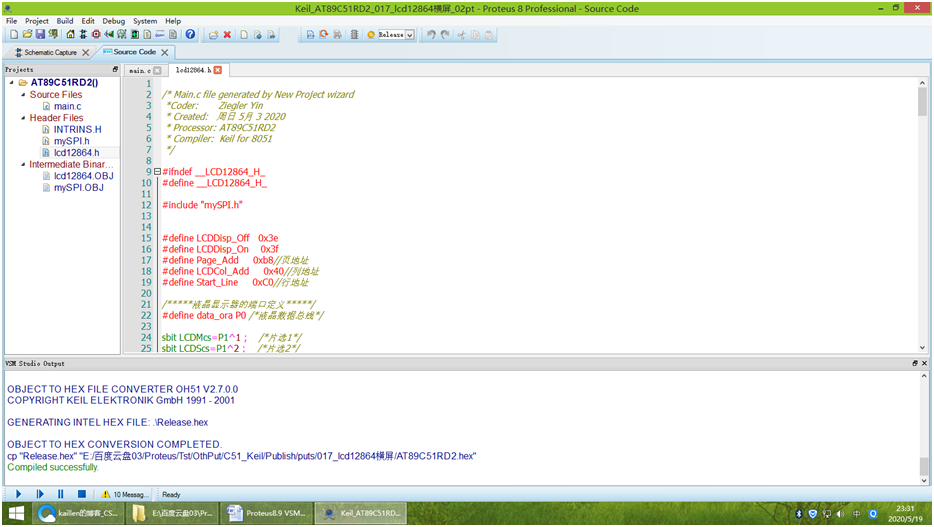Open Schematic Capture from the toolbar icon
Viewport: 934px width, 527px height.
pos(83,35)
